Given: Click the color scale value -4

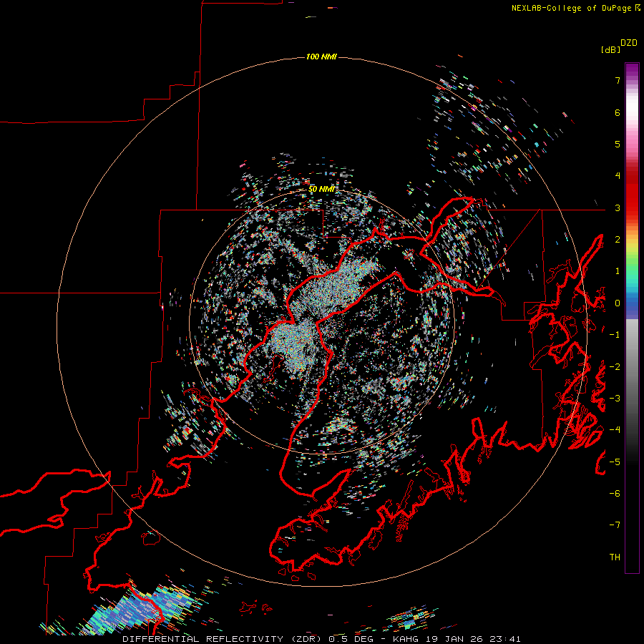Looking at the screenshot, I should pos(615,430).
